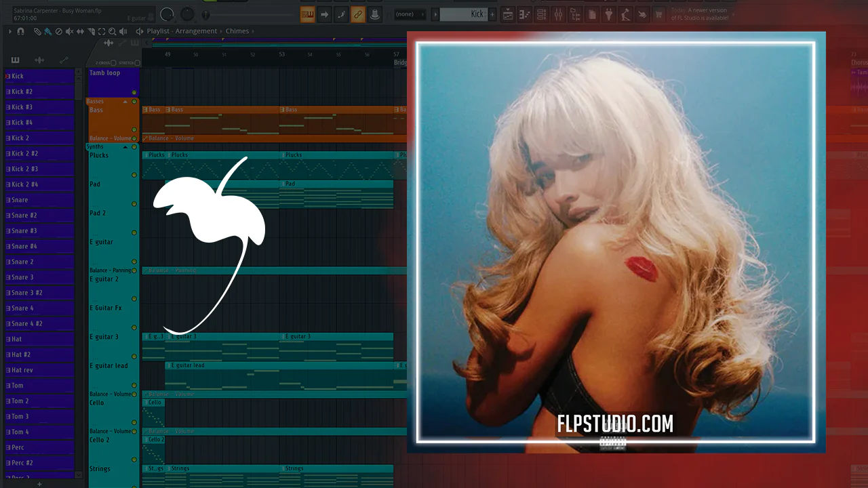
Task: Click the orange typing keyboard piano icon
Action: (307, 14)
